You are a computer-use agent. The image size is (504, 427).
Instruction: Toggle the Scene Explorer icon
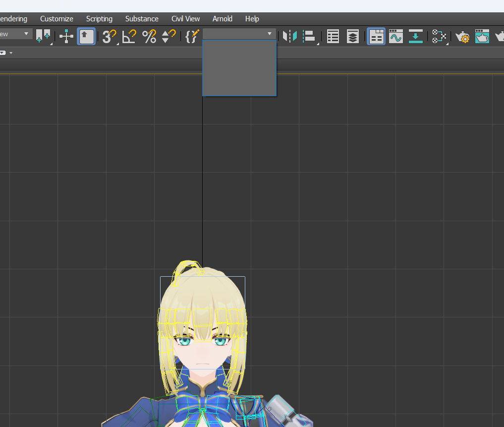333,36
